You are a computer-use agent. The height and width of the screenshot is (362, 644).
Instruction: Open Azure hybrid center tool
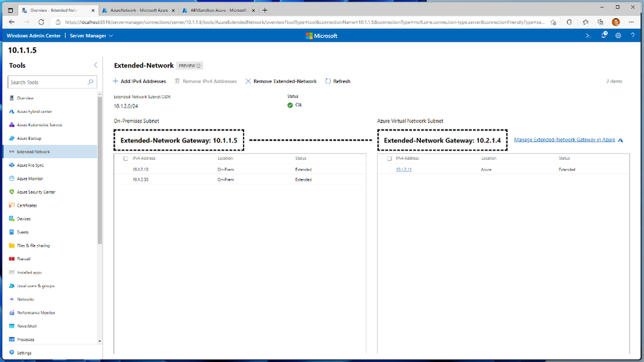(34, 111)
